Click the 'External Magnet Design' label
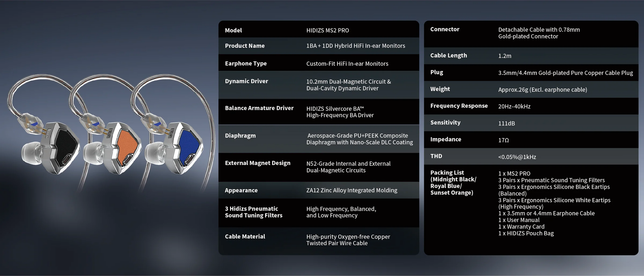 [x=258, y=163]
